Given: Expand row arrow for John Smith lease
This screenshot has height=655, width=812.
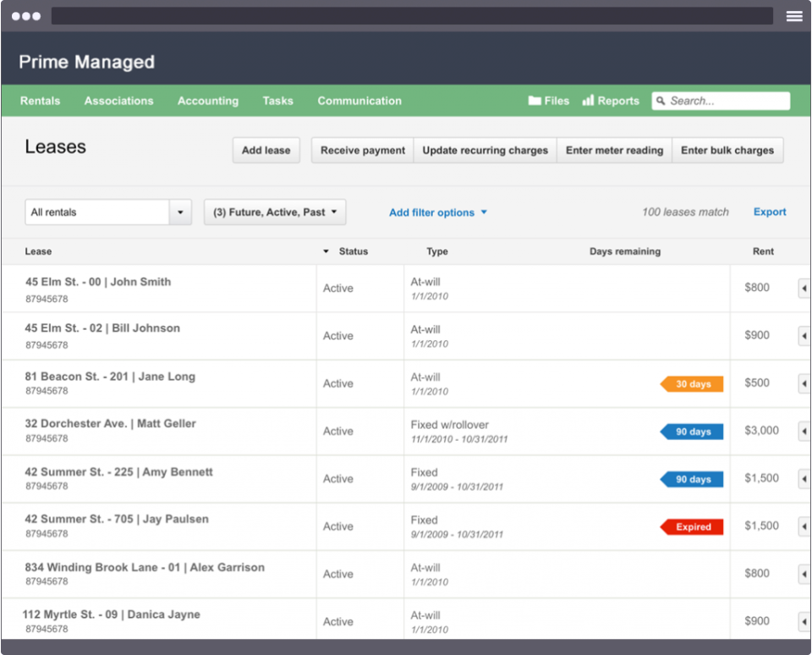Looking at the screenshot, I should 804,289.
